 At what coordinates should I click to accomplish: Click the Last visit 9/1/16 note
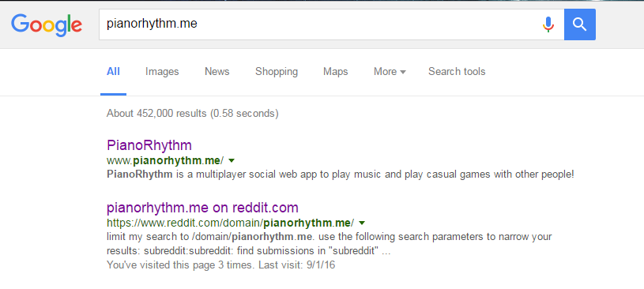pyautogui.click(x=296, y=265)
